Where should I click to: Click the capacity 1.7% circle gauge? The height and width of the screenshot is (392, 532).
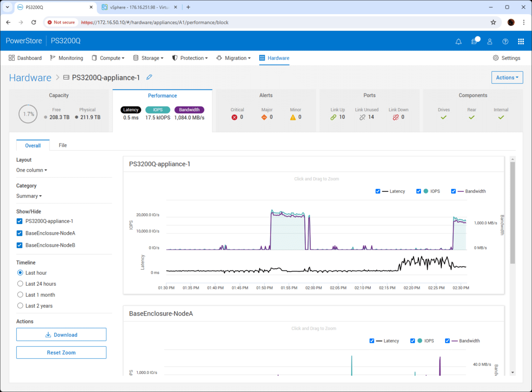click(x=28, y=114)
